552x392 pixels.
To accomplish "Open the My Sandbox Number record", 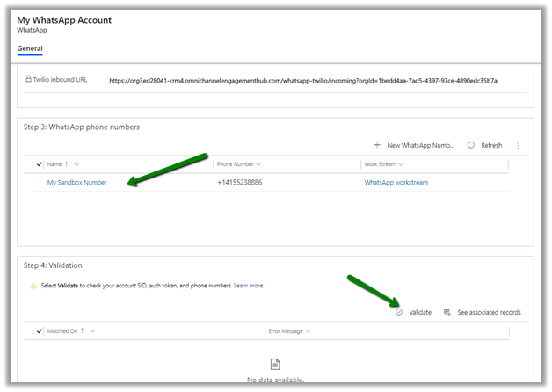I will click(76, 183).
